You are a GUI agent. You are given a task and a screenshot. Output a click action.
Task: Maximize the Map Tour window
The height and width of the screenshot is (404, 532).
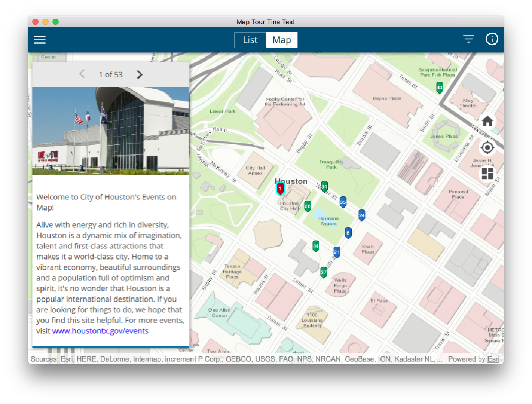point(56,22)
